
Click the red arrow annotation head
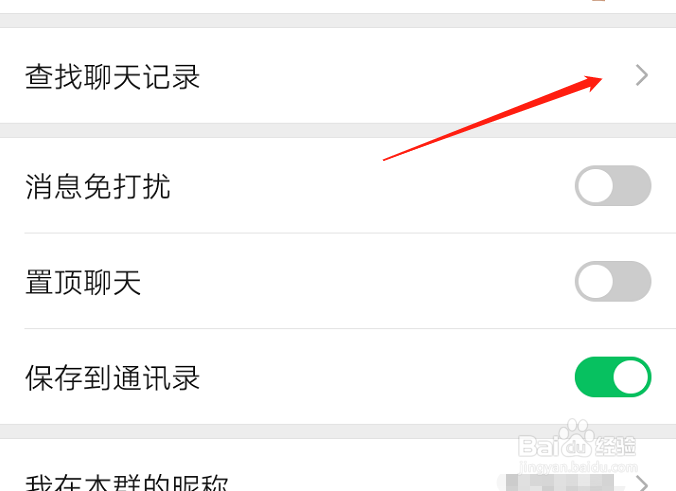click(591, 82)
